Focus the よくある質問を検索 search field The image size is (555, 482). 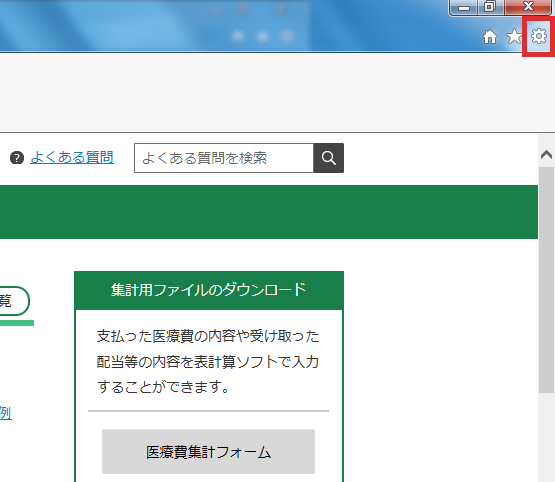pyautogui.click(x=224, y=158)
